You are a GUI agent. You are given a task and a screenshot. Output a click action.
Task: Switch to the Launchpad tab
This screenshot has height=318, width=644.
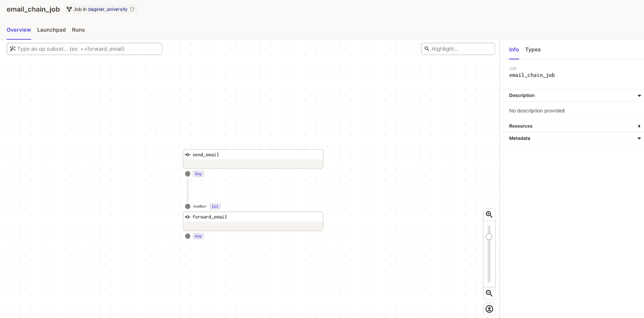tap(51, 30)
